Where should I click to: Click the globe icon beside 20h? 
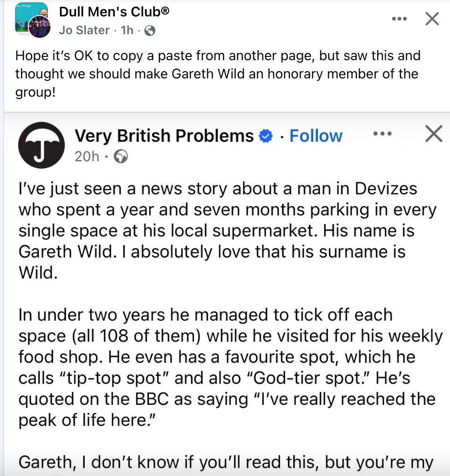click(121, 156)
